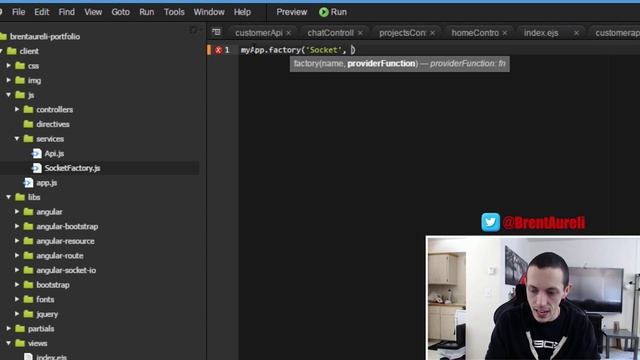Click the factory providerFunction tooltip
The width and height of the screenshot is (640, 360).
coord(400,64)
